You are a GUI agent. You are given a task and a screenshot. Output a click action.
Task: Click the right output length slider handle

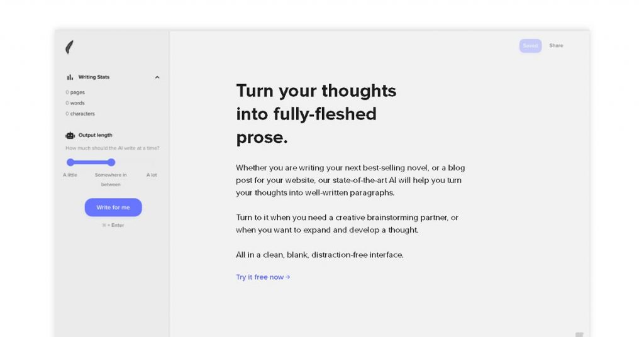(111, 162)
